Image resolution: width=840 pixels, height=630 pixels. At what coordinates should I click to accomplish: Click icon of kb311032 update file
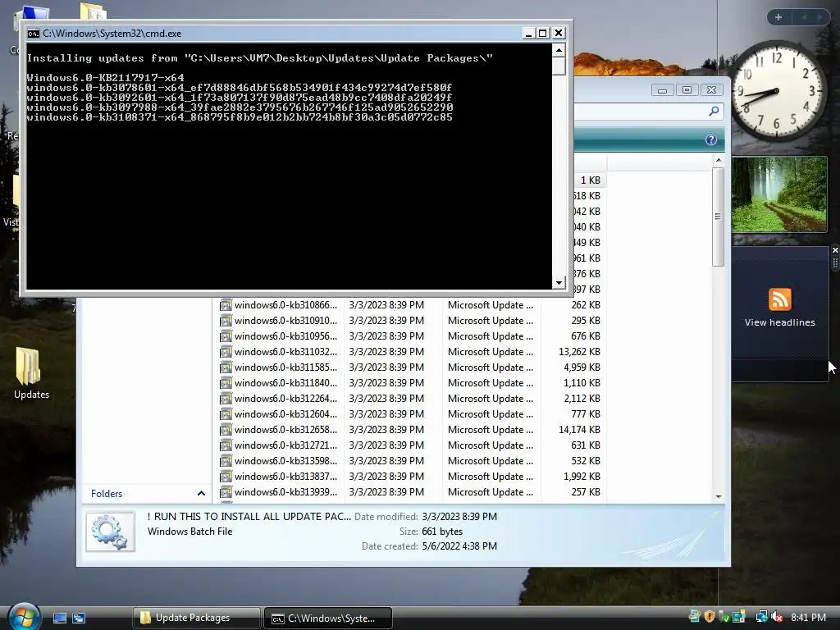click(226, 351)
